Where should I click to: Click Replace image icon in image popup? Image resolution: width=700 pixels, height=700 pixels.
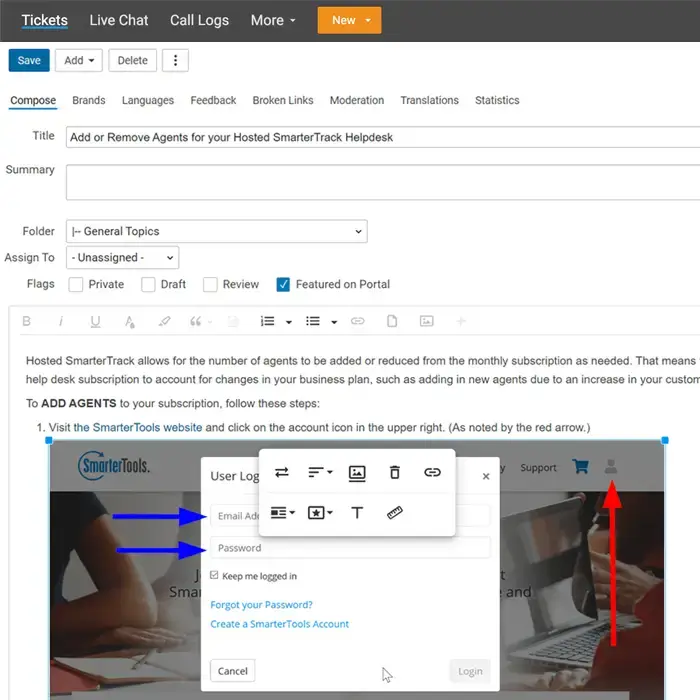[x=282, y=472]
